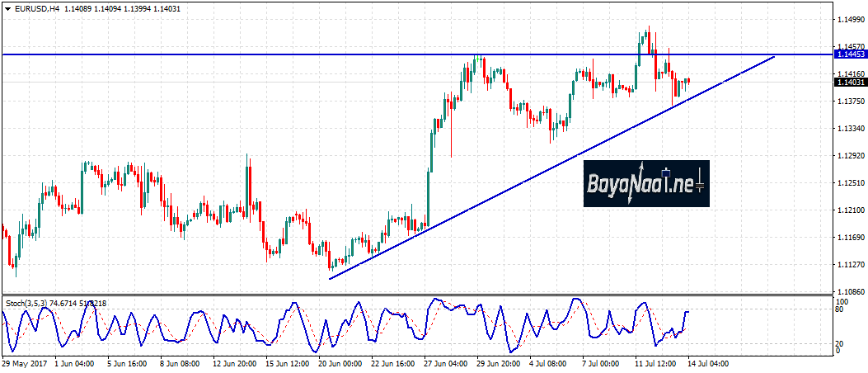Click the 1.10860 price on the scale
The width and height of the screenshot is (868, 373).
pyautogui.click(x=849, y=292)
